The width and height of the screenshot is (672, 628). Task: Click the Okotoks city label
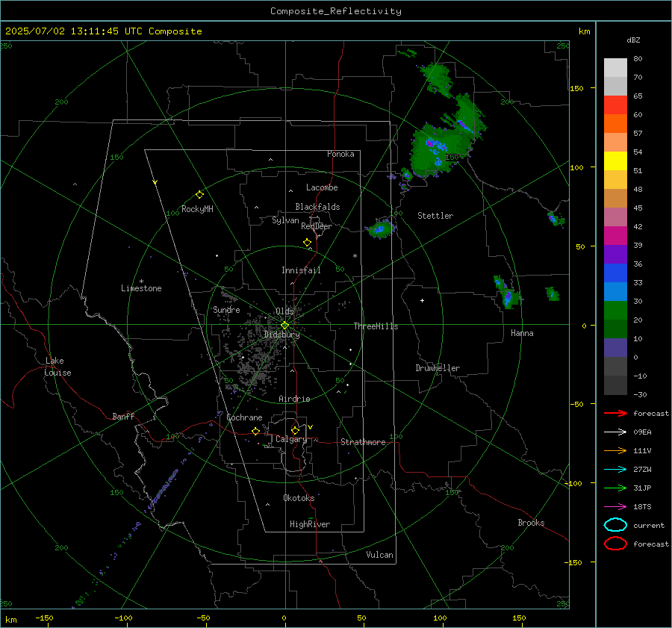[299, 498]
